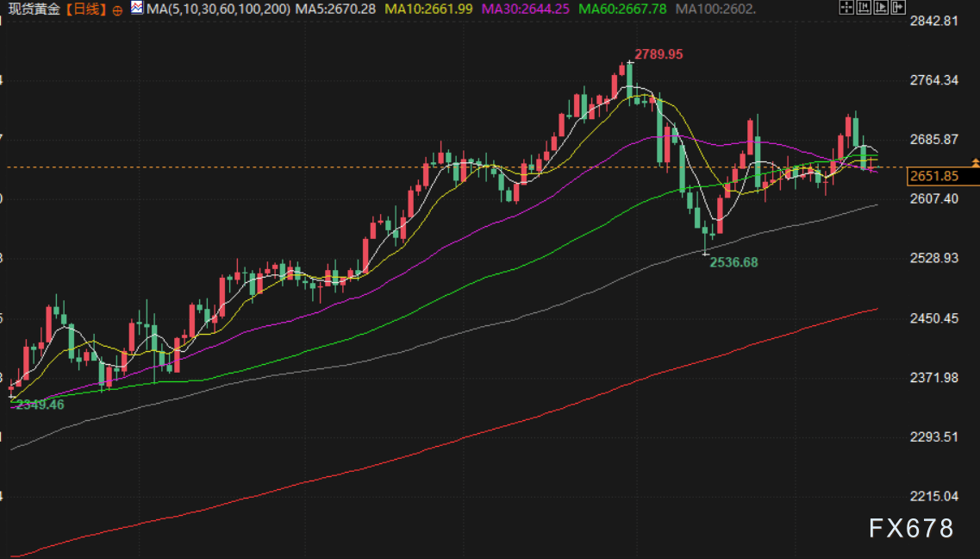Click the 2371.98 axis price
Viewport: 980px width, 559px height.
click(933, 378)
